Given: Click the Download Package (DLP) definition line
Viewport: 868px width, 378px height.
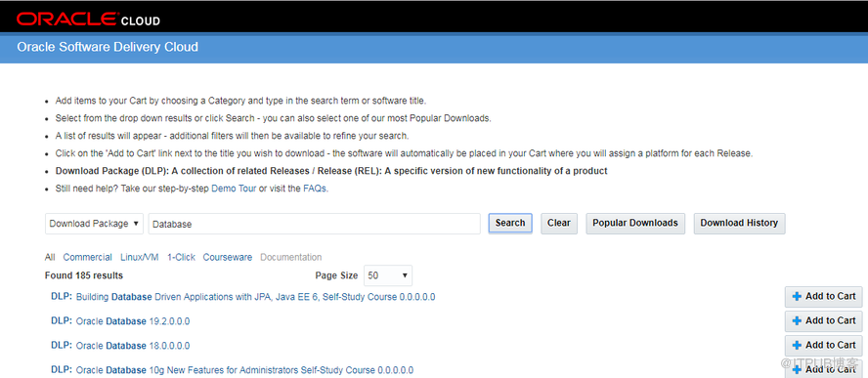Looking at the screenshot, I should [x=331, y=171].
